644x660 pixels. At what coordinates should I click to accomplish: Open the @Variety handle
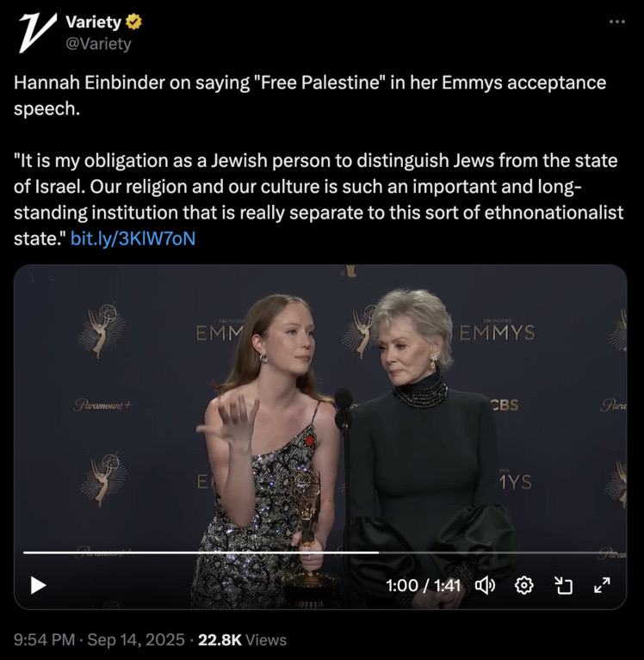click(x=98, y=43)
